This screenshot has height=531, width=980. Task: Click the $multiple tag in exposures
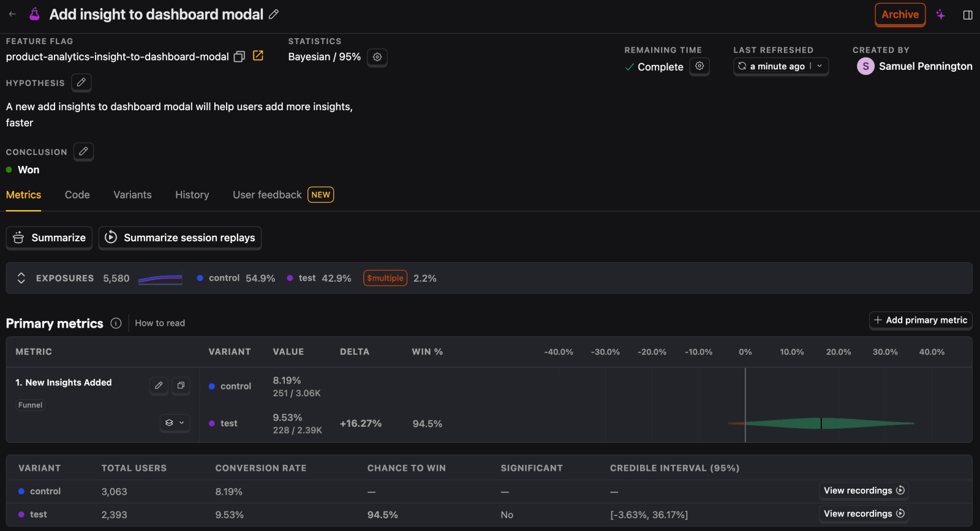tap(385, 278)
